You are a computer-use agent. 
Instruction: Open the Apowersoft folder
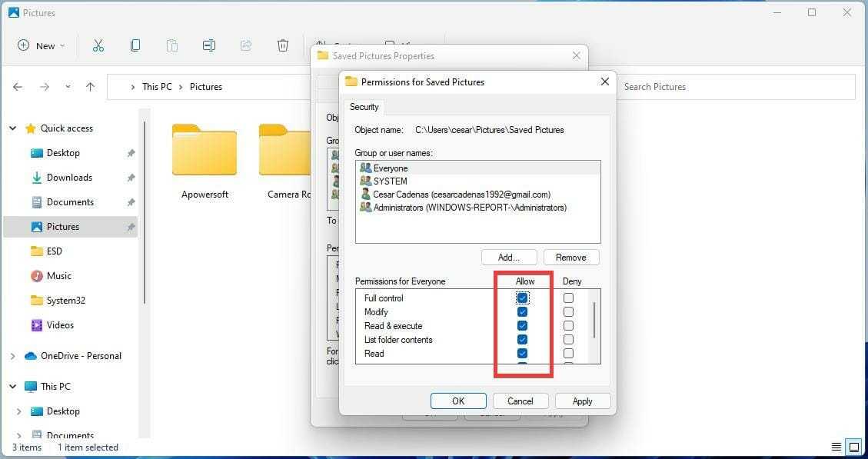click(x=204, y=161)
